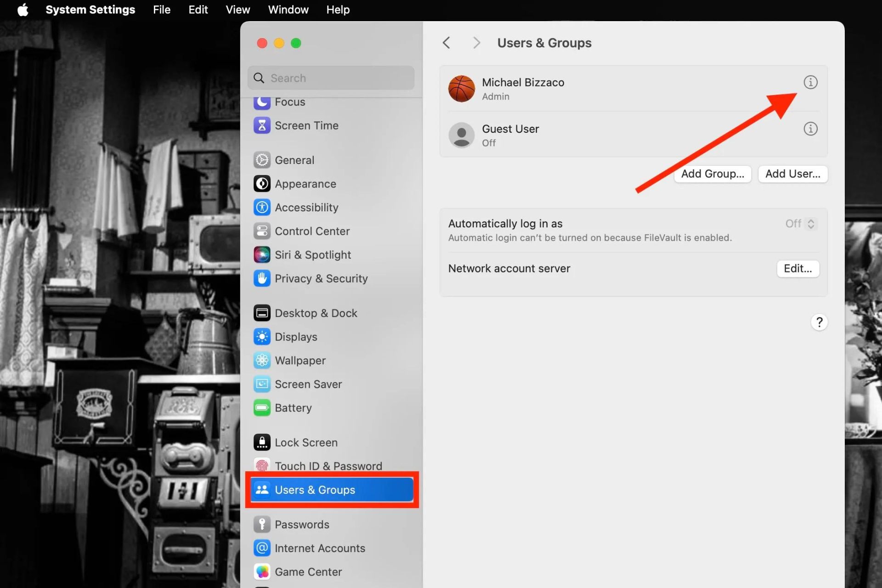Select the Battery label
Screen dimensions: 882x588
[293, 408]
